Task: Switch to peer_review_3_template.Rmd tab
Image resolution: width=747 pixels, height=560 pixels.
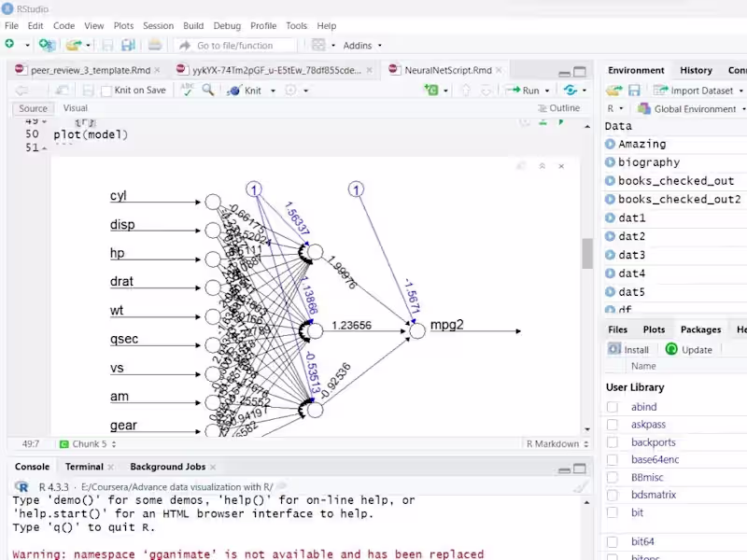Action: pos(91,71)
